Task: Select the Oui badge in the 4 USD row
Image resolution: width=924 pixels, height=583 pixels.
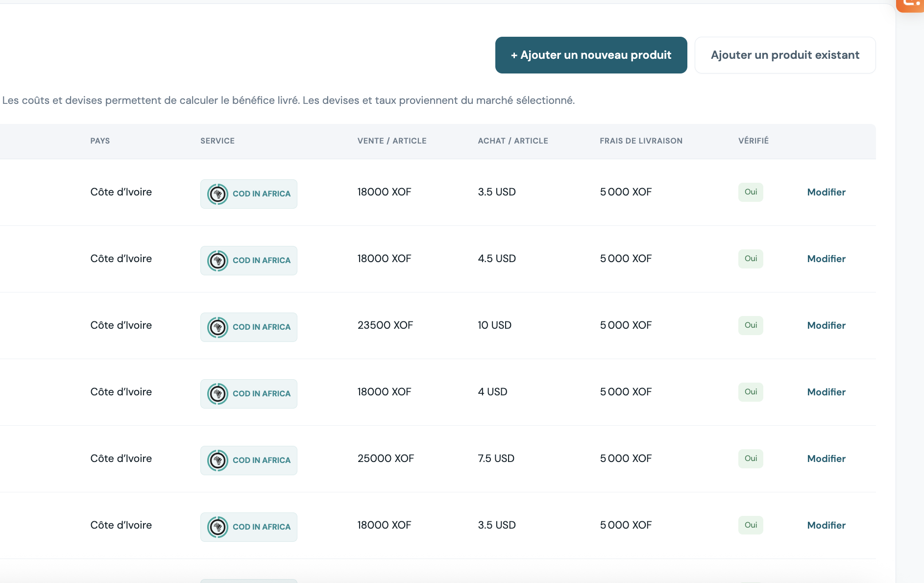Action: [x=751, y=392]
